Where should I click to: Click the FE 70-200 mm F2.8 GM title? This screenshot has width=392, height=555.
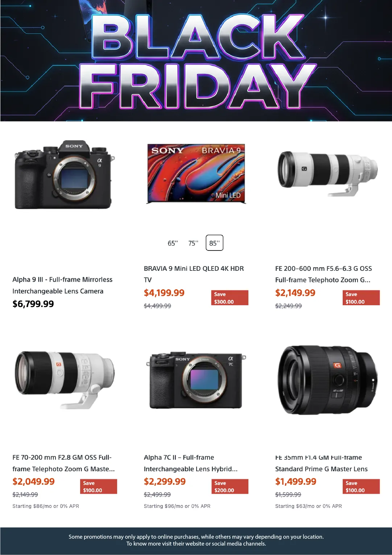pos(63,463)
